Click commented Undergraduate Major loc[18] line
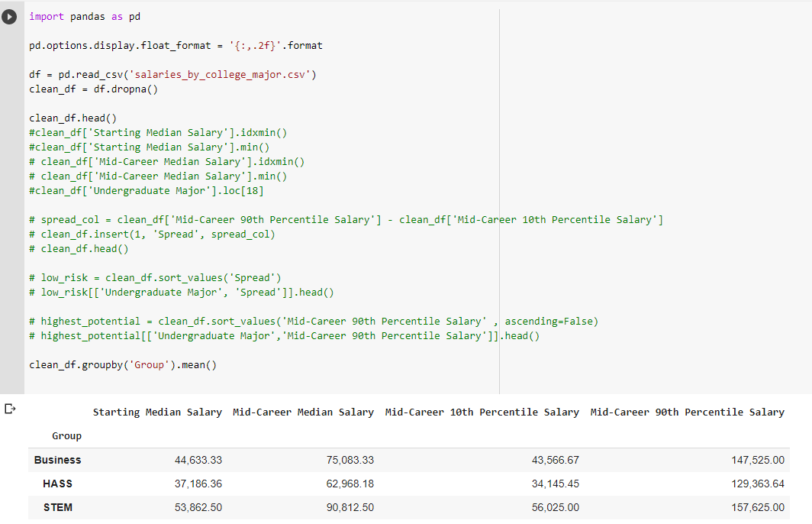 click(x=146, y=191)
